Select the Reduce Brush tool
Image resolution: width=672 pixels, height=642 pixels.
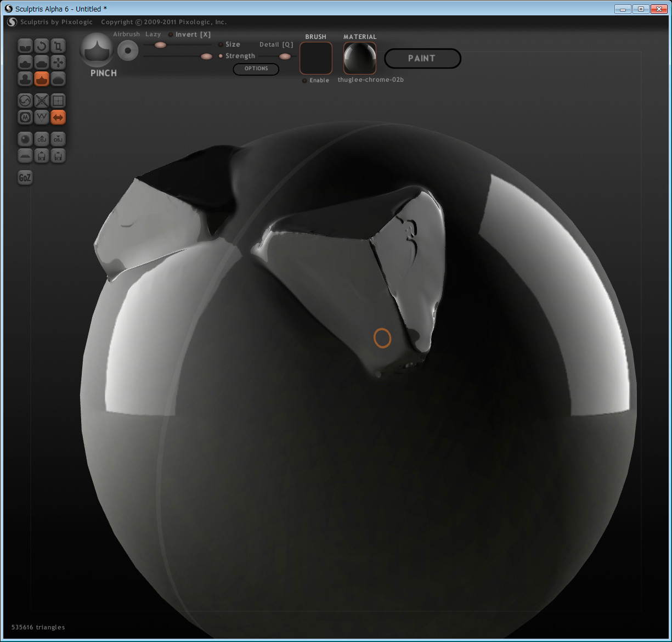coord(25,100)
